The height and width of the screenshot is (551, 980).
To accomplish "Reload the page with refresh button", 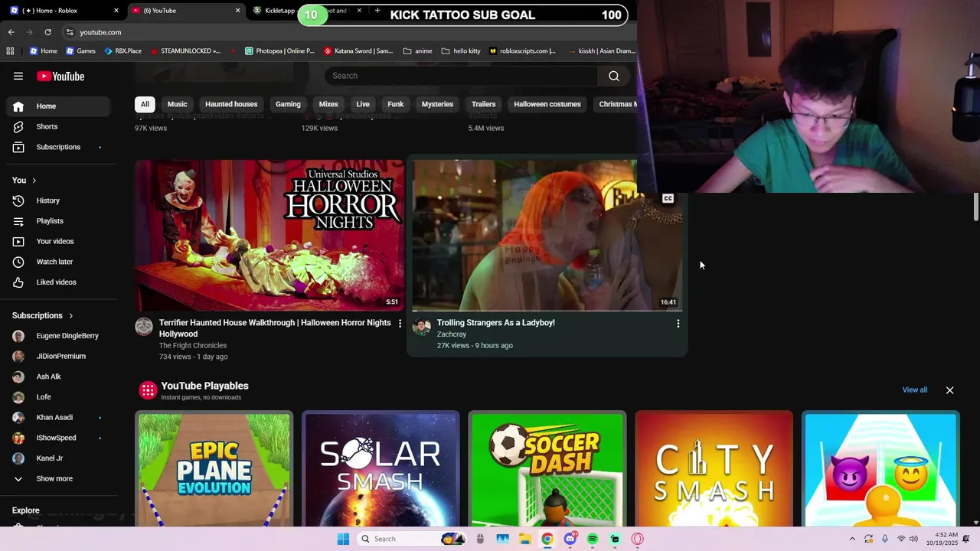I will point(47,32).
